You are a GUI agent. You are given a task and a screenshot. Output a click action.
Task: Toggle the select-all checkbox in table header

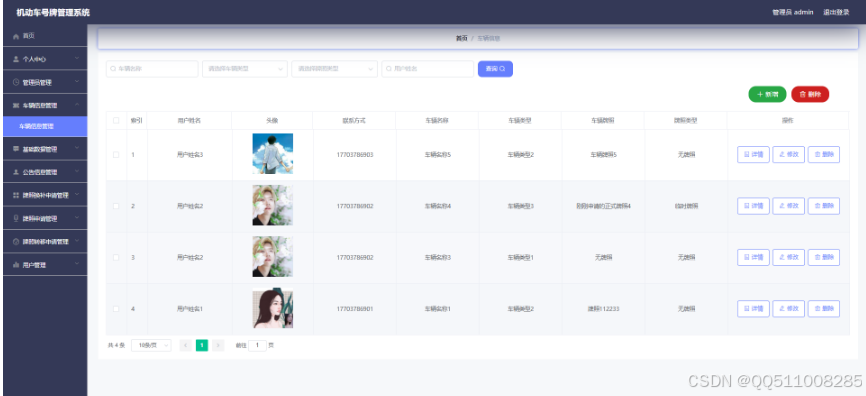(x=116, y=120)
